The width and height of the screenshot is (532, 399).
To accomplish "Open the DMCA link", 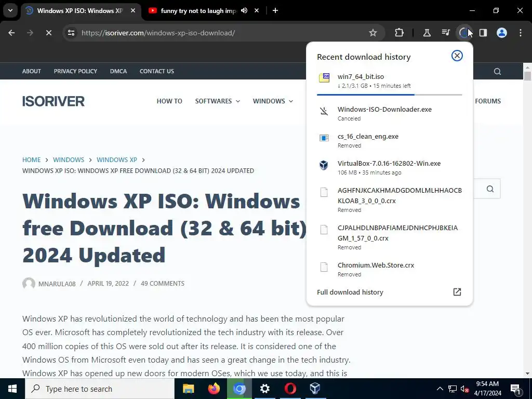I will tap(118, 71).
